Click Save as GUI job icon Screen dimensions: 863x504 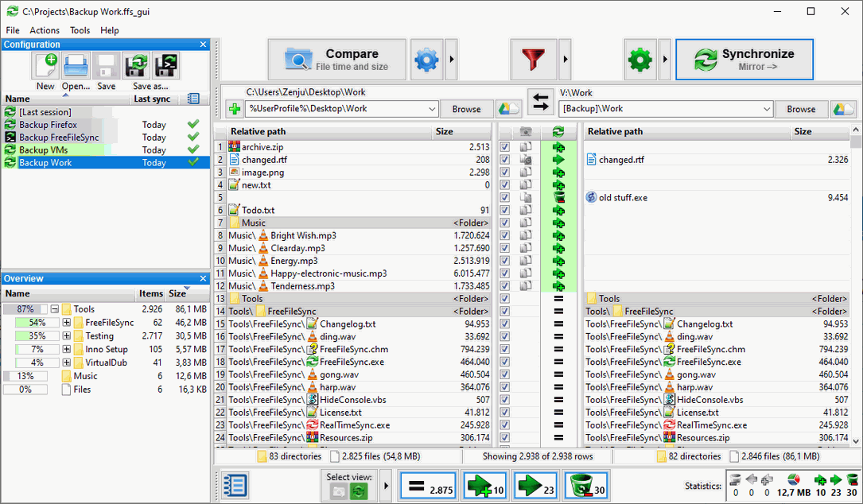point(136,66)
